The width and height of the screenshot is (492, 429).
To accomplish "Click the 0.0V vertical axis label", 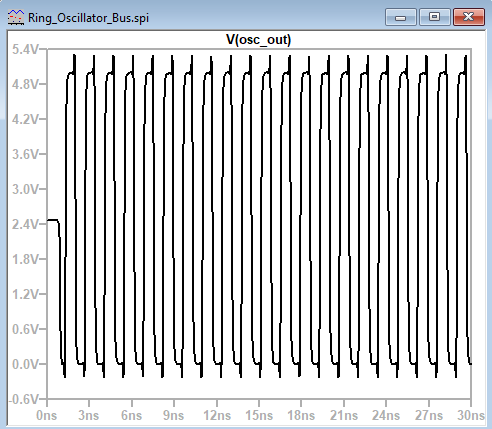I will coord(26,364).
